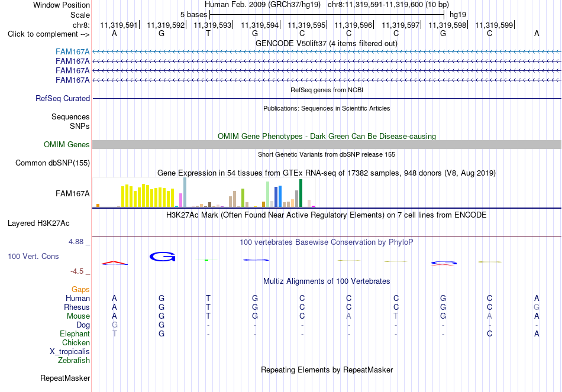
Task: Open Layered H3K27Ac track label
Action: pos(38,223)
